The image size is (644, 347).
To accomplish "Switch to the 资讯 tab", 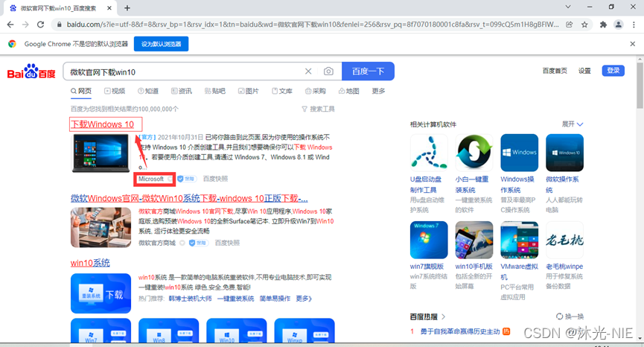I will click(182, 91).
